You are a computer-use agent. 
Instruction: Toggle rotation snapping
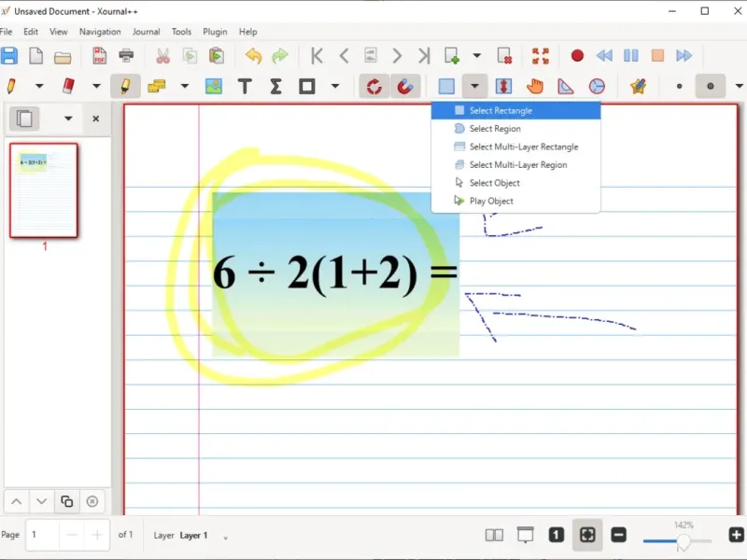click(x=374, y=86)
